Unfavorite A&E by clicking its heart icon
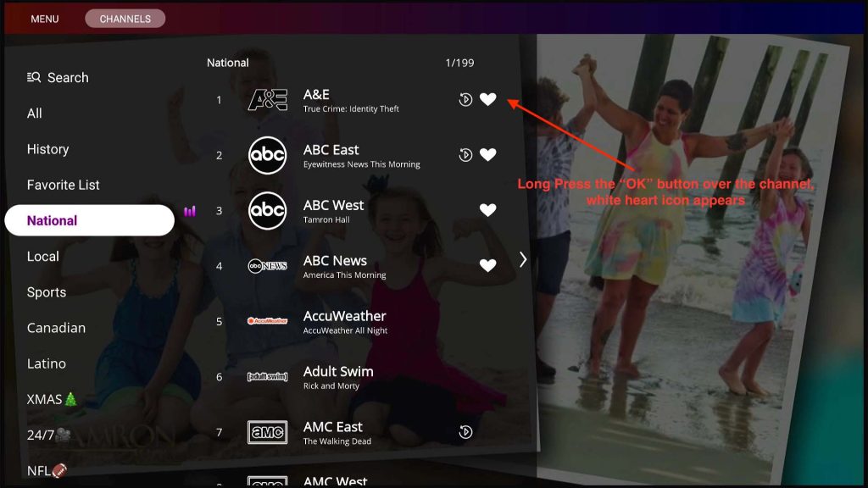Viewport: 868px width, 488px height. 489,99
